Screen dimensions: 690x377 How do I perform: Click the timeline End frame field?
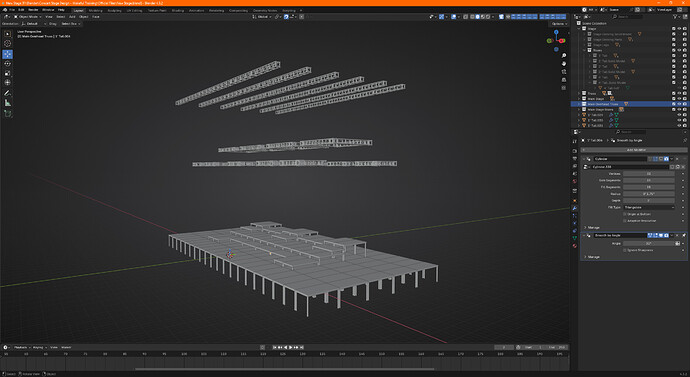tap(557, 348)
